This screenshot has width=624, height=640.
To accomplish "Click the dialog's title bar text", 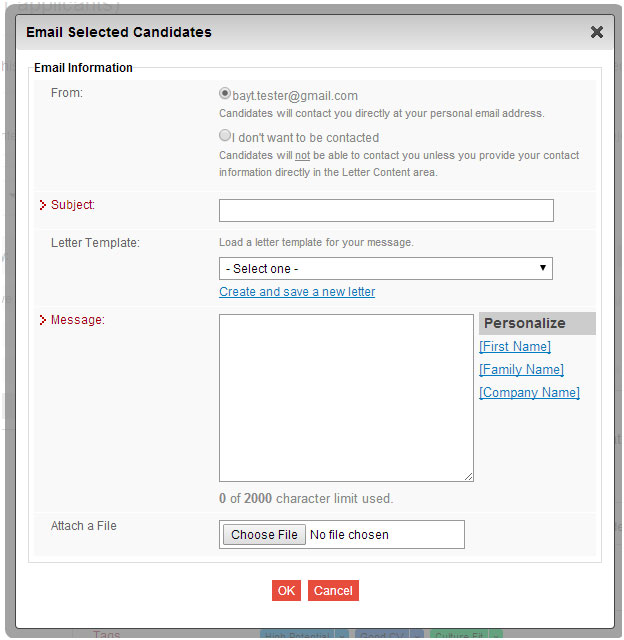I will [119, 32].
